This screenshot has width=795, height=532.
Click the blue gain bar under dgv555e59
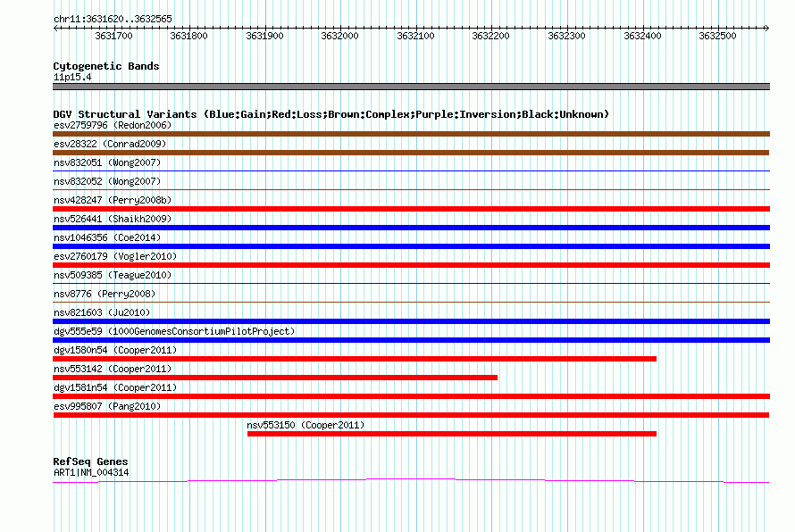click(411, 340)
